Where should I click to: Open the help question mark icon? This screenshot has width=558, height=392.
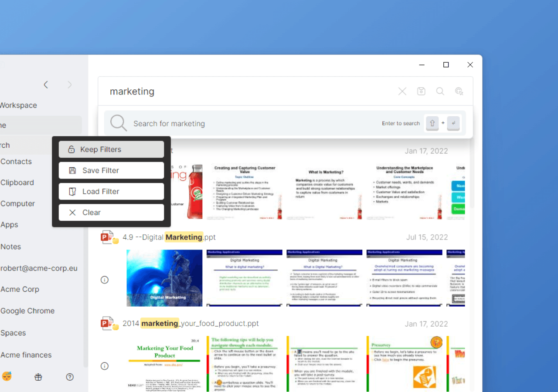coord(70,377)
